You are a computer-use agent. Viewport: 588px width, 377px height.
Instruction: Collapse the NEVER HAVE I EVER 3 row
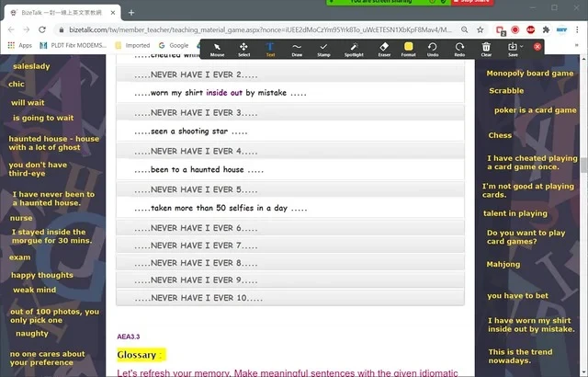290,113
